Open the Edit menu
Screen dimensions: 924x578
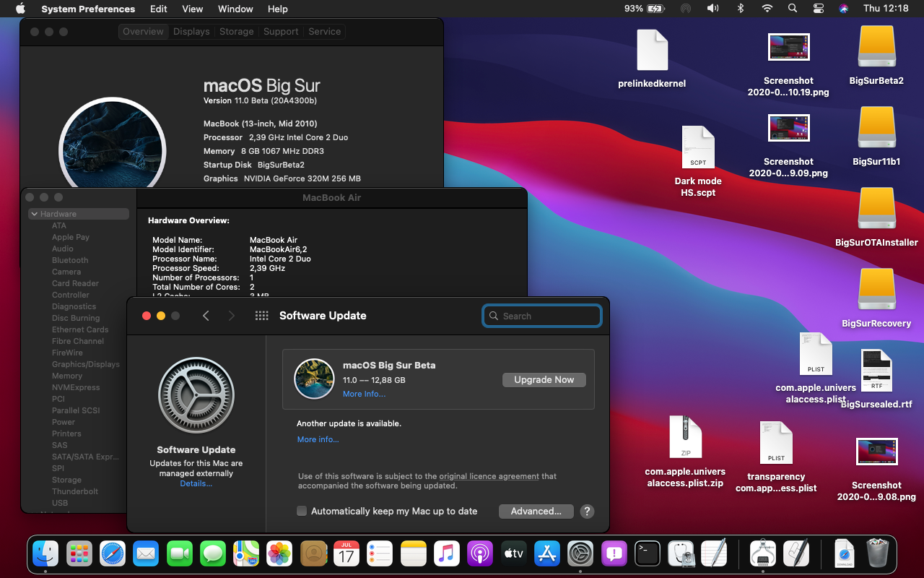[159, 9]
